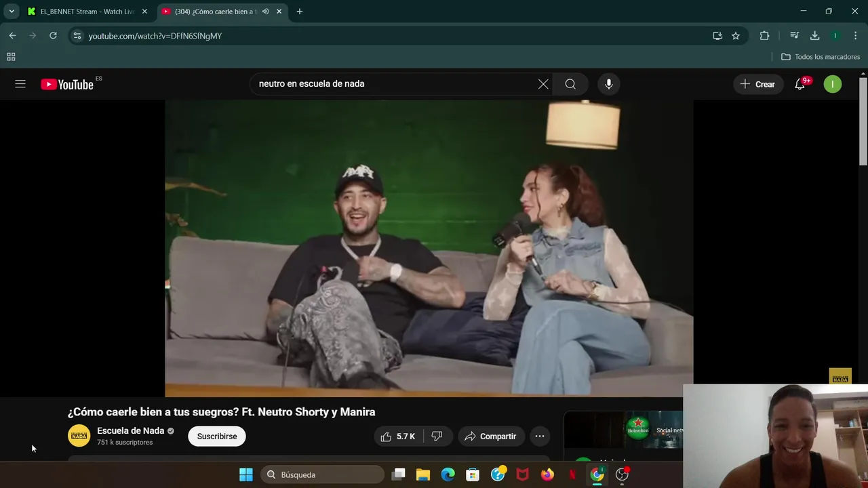The width and height of the screenshot is (868, 488).
Task: Open the Todos los marcadores folder
Action: (821, 57)
